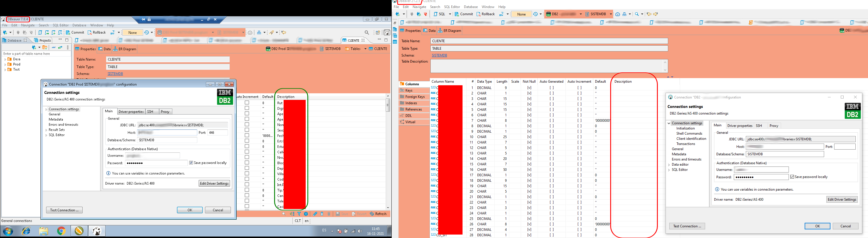Click SISTEMDB schema link in DBeaver 7.0.4 properties
This screenshot has width=868, height=238.
pos(115,73)
